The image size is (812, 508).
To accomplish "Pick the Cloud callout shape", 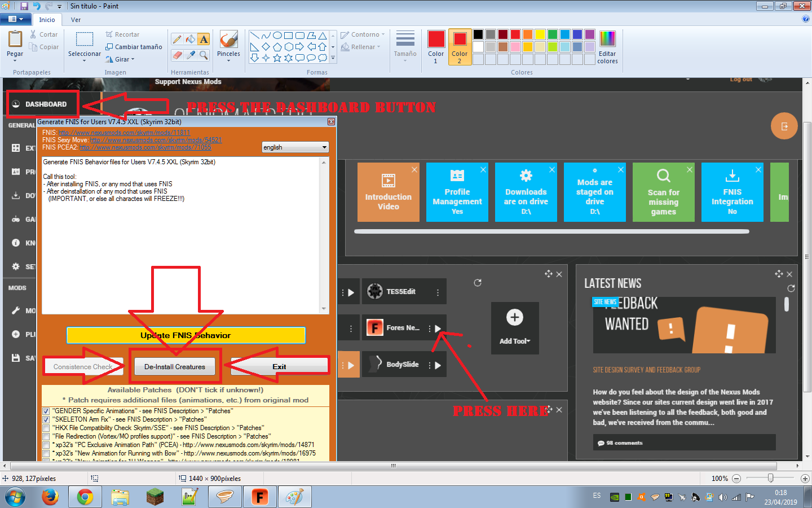I will (x=323, y=58).
